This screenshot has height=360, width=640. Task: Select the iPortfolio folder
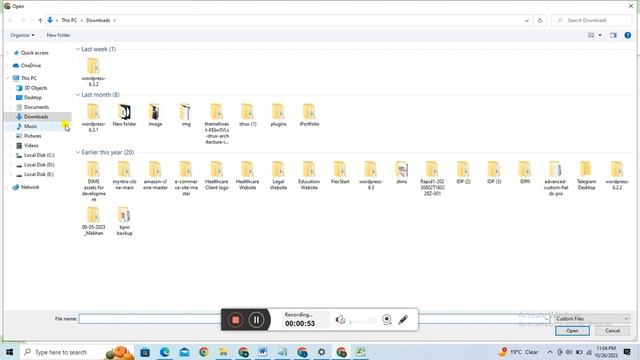coord(309,115)
